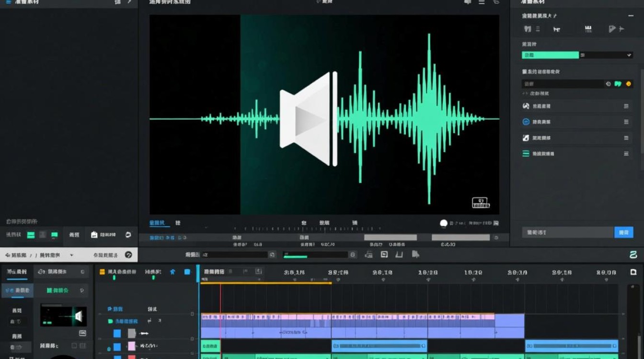Viewport: 644px width, 359px height.
Task: Click the orange icon at track header's left
Action: [102, 272]
